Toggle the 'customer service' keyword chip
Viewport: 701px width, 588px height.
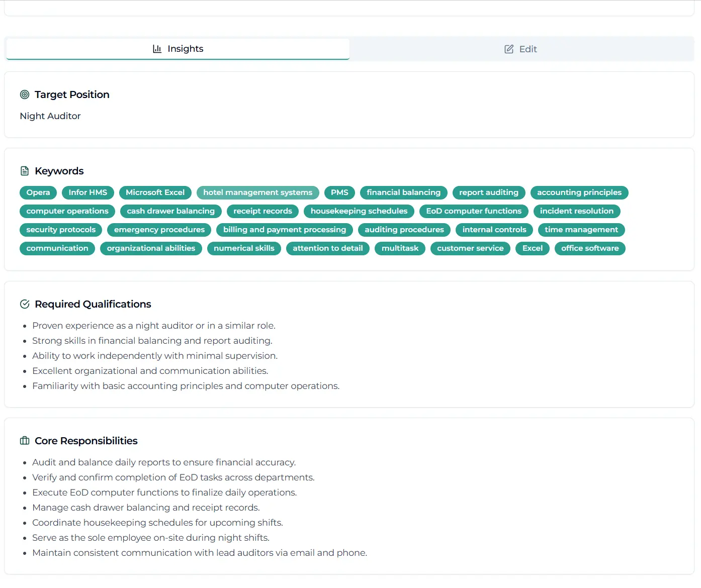[470, 248]
